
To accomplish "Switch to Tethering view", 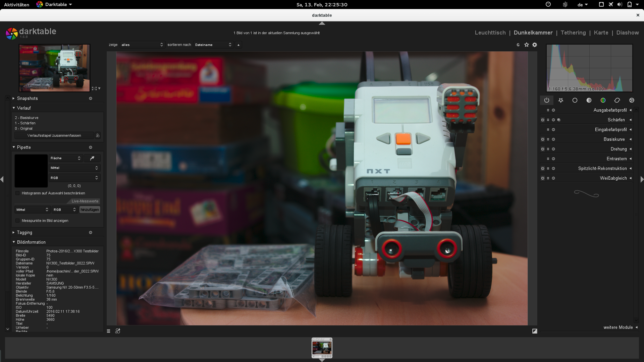I will point(573,33).
